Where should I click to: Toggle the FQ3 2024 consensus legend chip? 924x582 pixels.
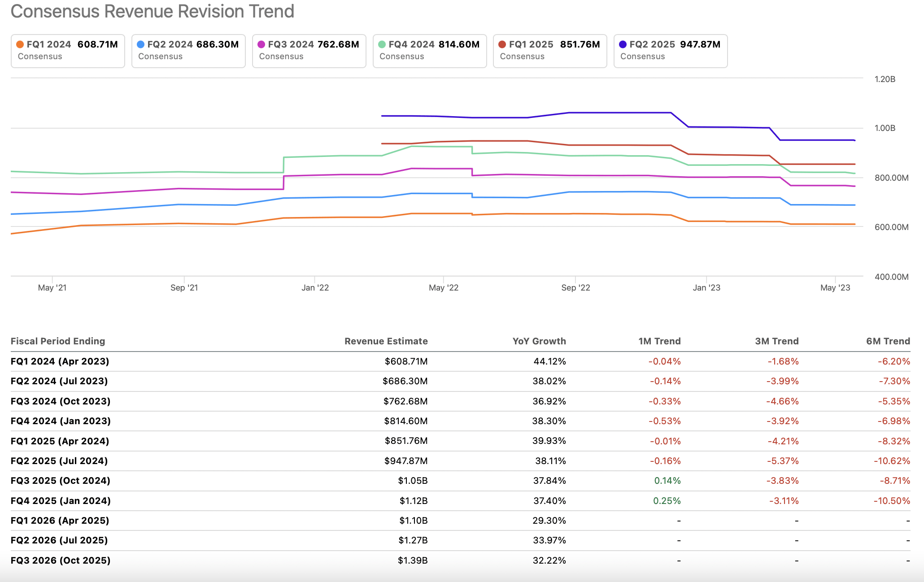pos(309,51)
